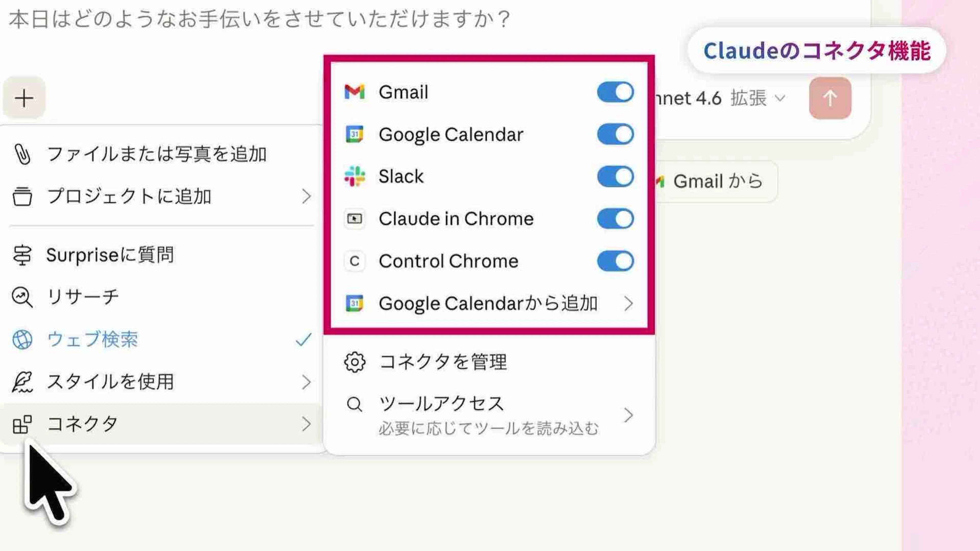Switch off the Control Chrome toggle
Viewport: 980px width, 551px height.
tap(615, 261)
